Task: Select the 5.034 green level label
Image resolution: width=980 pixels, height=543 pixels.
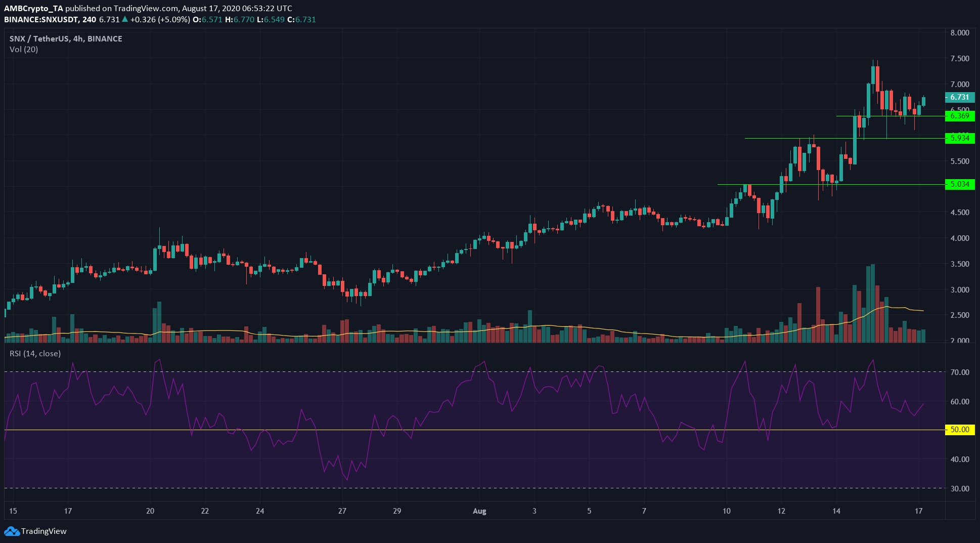Action: click(959, 184)
